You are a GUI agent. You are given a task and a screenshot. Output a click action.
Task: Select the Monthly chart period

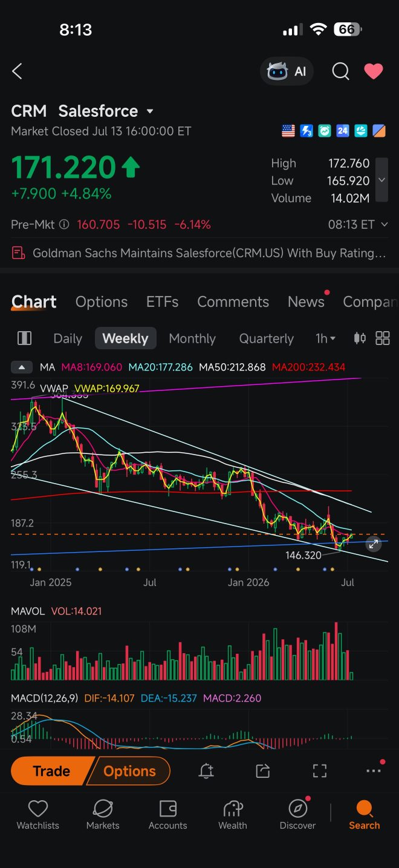tap(192, 338)
